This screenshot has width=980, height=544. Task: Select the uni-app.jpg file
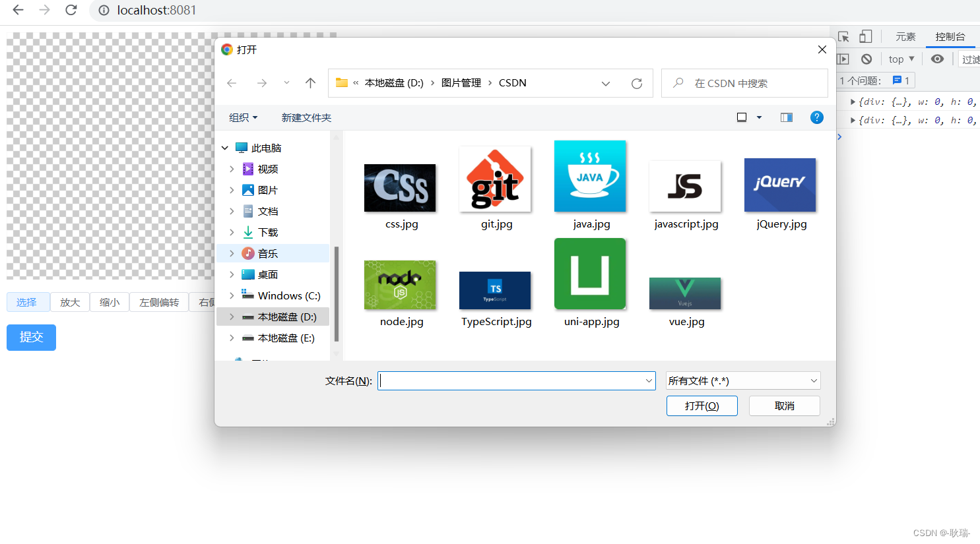[x=590, y=283]
